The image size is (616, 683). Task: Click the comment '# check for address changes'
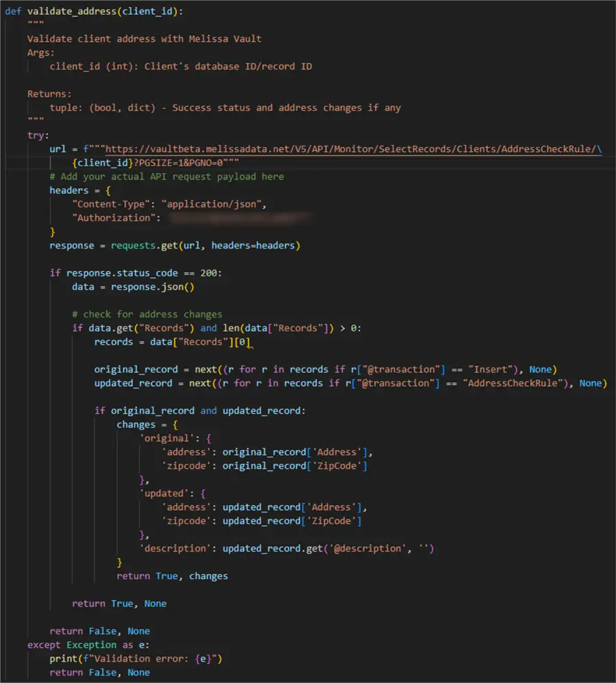146,315
